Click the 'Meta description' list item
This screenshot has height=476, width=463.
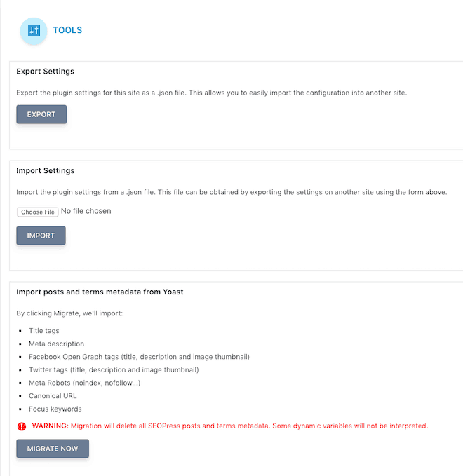(57, 344)
